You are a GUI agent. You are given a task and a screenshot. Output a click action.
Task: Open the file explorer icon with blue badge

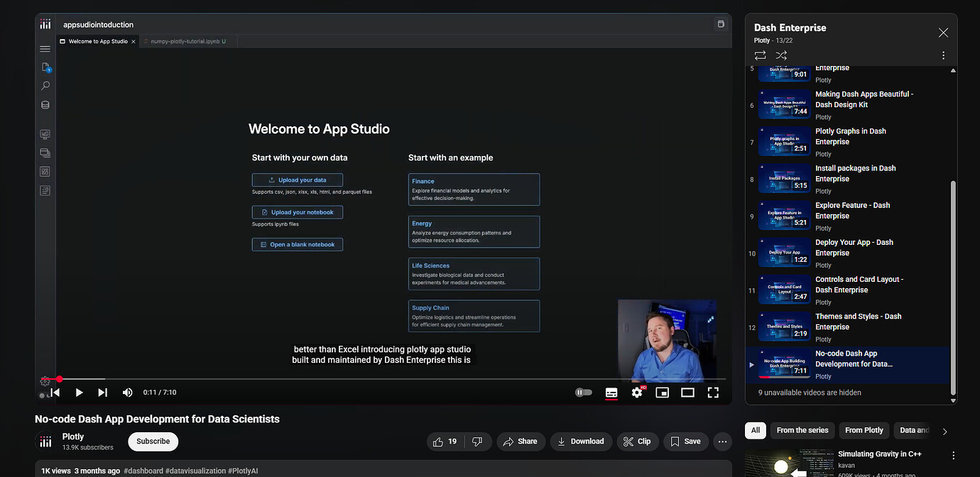pos(45,67)
